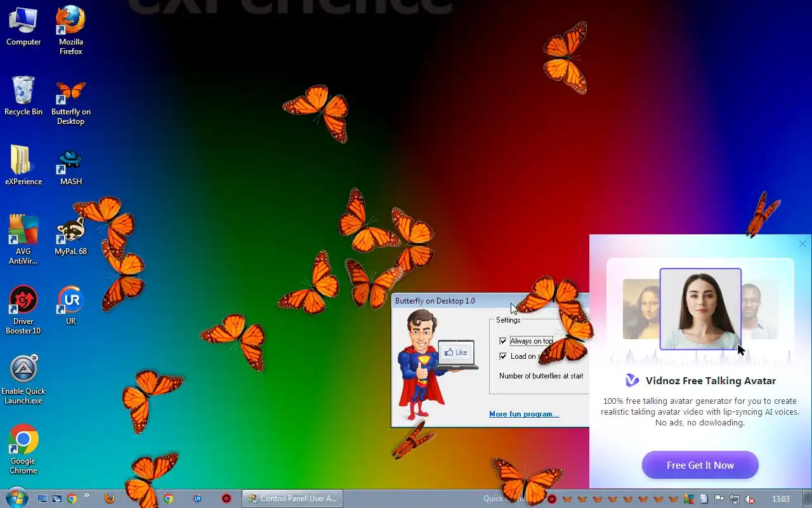Open Chrome from the Quick Launch bar

tap(72, 498)
